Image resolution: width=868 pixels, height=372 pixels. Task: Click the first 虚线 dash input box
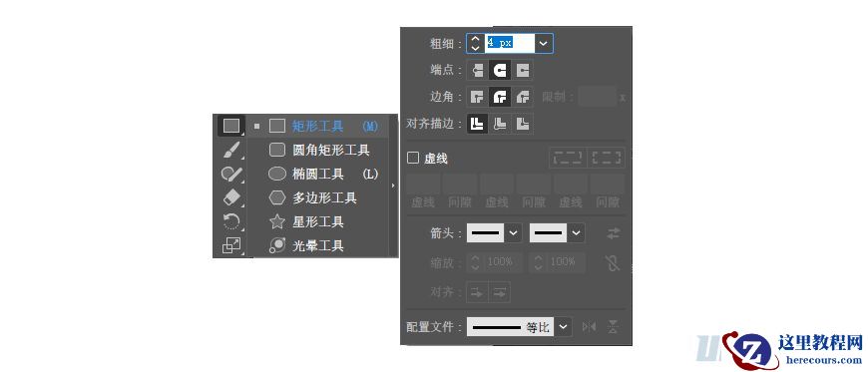(423, 185)
